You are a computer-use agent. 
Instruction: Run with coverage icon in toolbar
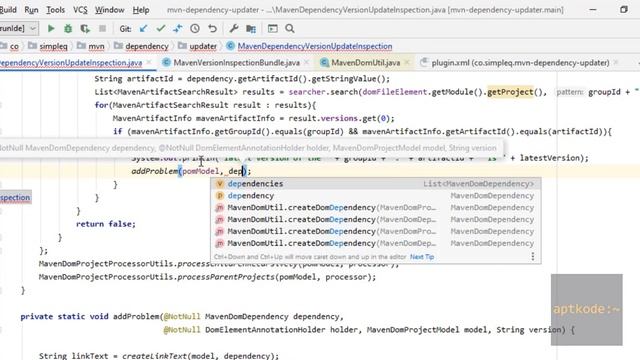click(x=85, y=29)
